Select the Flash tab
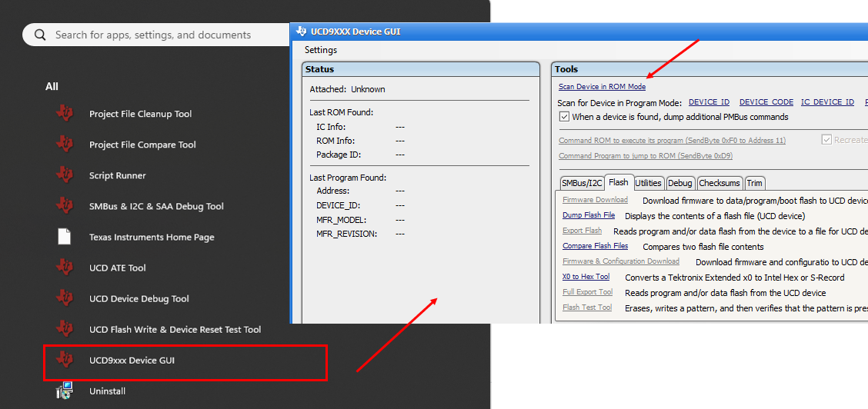 pos(619,182)
